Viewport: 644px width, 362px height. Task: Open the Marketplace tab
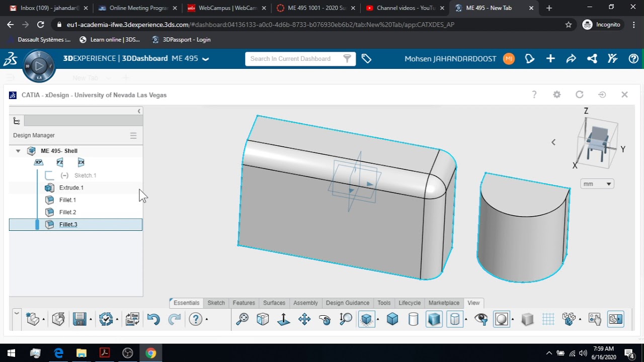pyautogui.click(x=444, y=303)
